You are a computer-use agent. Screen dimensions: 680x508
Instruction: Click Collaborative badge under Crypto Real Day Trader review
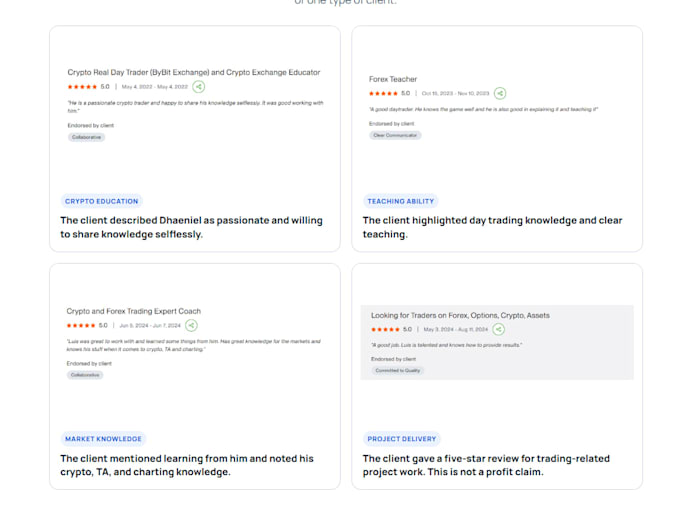(86, 137)
